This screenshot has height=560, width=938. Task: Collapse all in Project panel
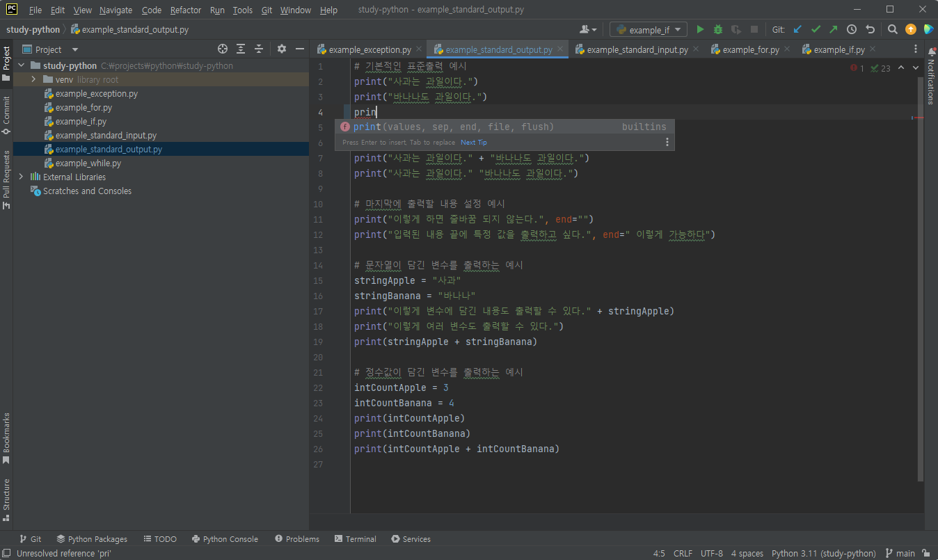click(x=259, y=49)
